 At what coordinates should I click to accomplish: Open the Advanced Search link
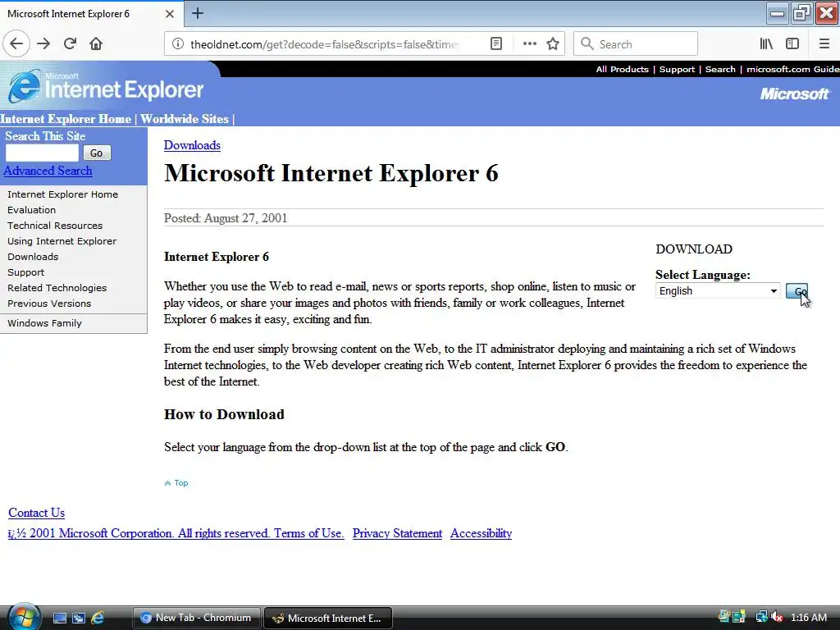(x=48, y=171)
